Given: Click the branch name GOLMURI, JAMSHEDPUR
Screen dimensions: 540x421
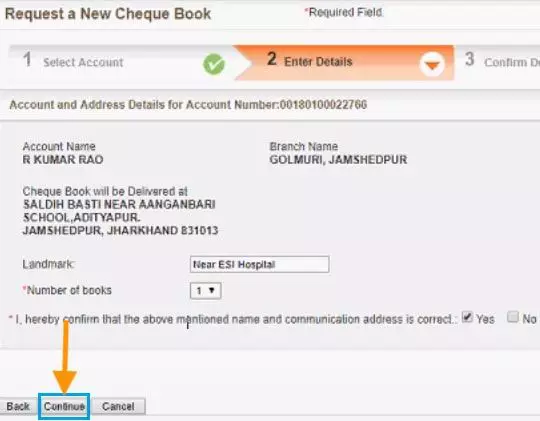Looking at the screenshot, I should point(338,160).
